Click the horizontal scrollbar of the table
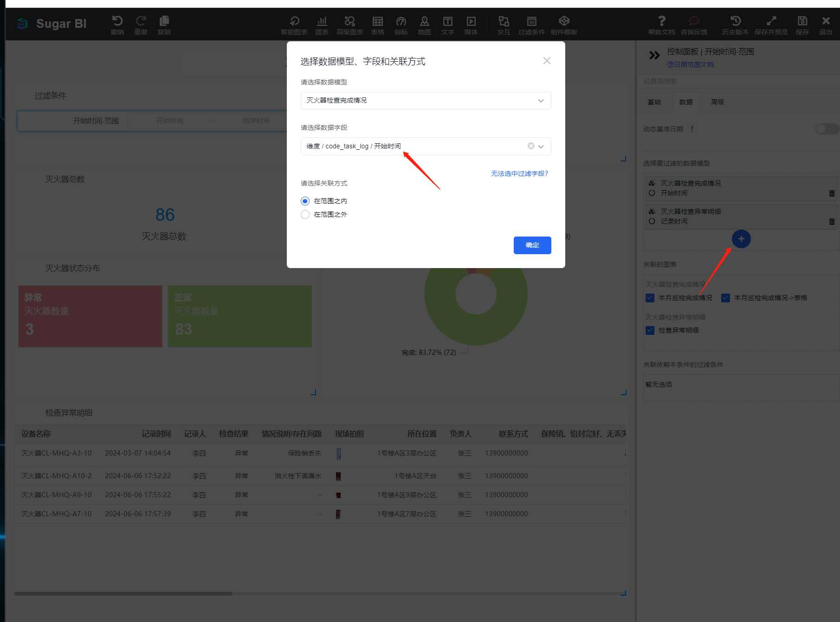 [123, 594]
